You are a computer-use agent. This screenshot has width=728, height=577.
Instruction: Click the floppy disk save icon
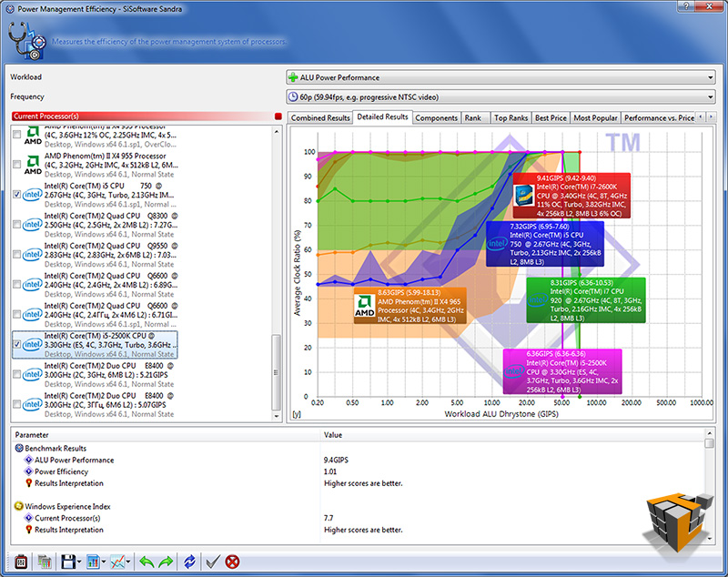tap(67, 562)
